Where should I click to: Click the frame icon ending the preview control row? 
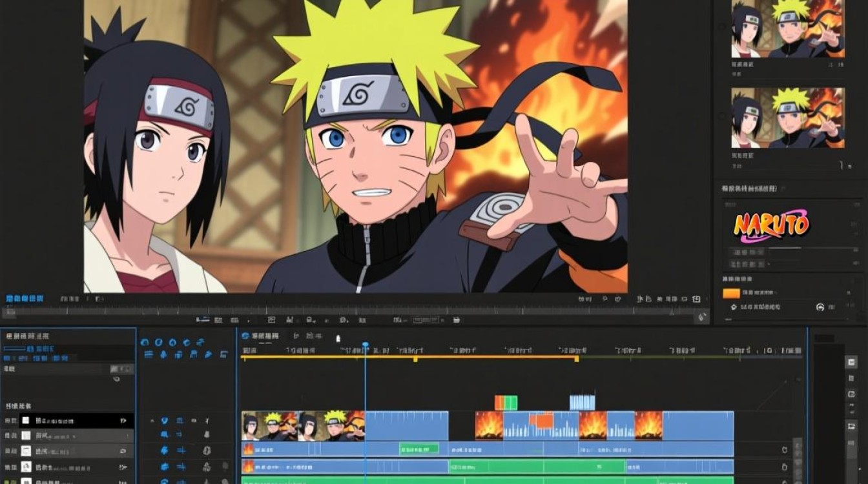[x=696, y=299]
